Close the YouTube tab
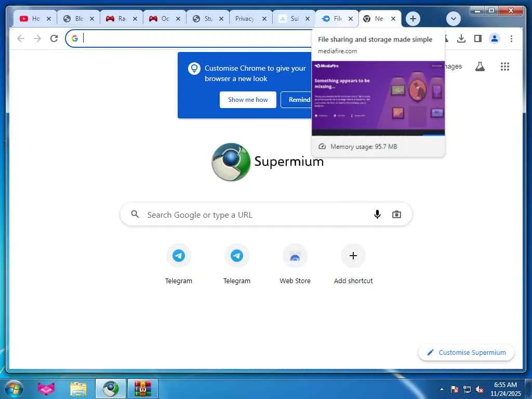Viewport: 532px width, 399px height. 49,19
